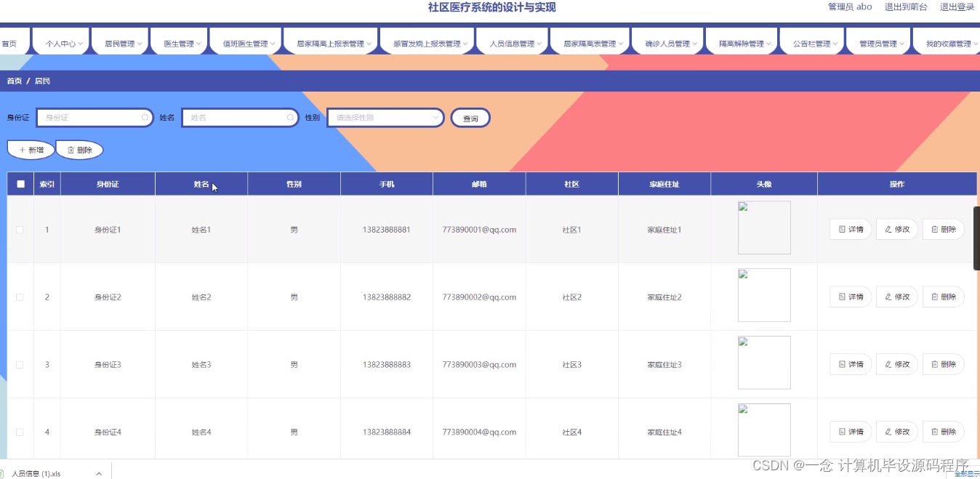The height and width of the screenshot is (479, 980).
Task: Expand the downloaded file options chevron at bottom
Action: coord(99,472)
